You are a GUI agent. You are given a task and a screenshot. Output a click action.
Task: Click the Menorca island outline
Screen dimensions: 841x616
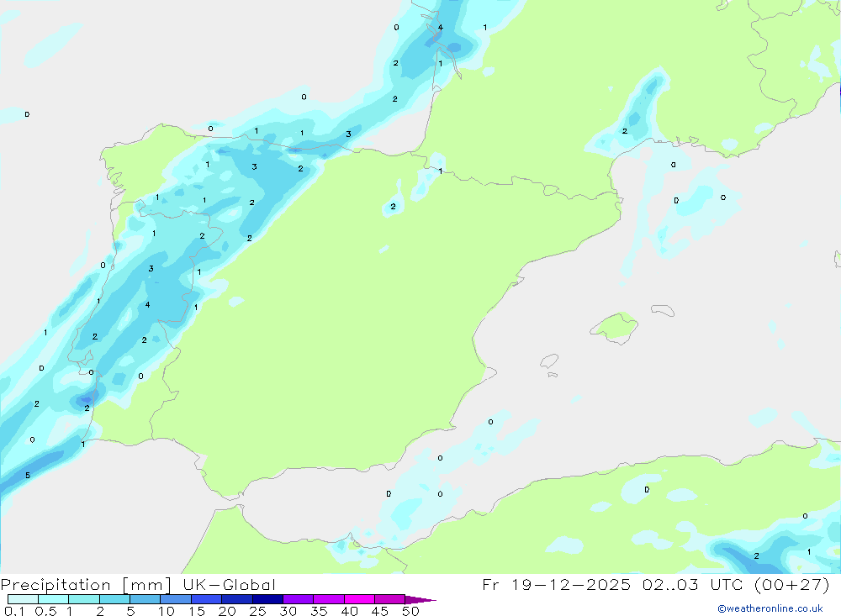pos(663,310)
